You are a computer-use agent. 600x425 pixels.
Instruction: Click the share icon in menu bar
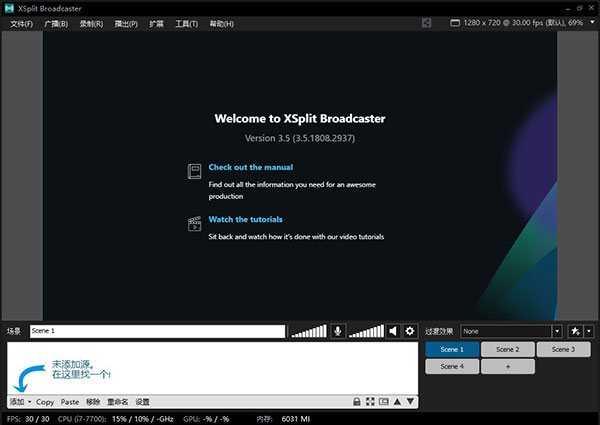point(428,23)
